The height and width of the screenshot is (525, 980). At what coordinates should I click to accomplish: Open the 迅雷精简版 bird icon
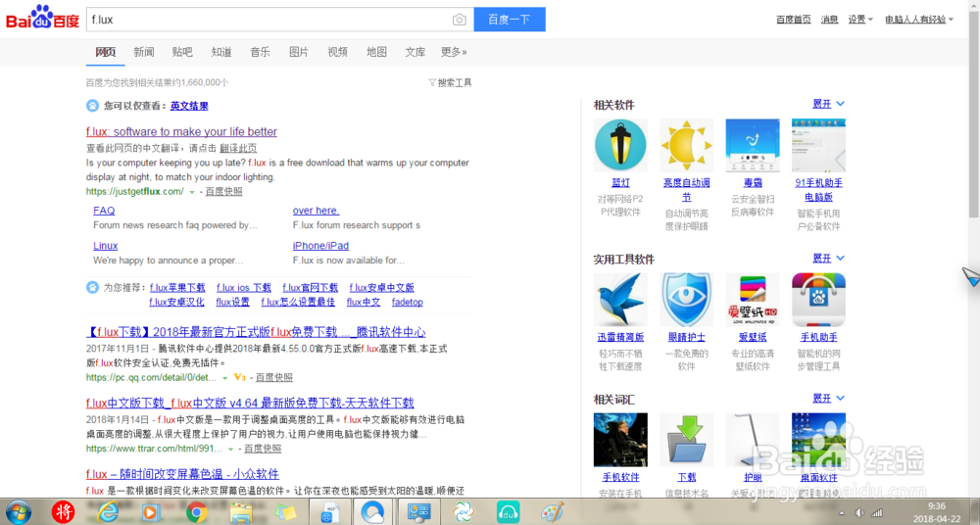point(620,300)
